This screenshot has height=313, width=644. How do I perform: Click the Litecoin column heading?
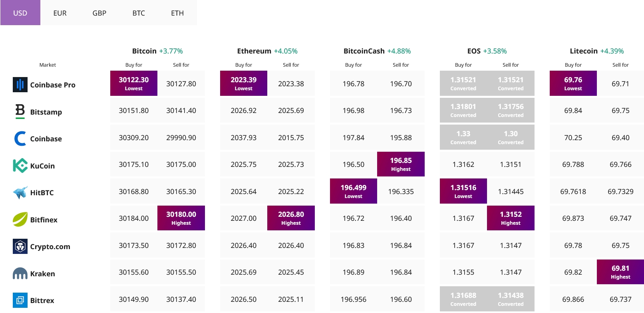[584, 51]
